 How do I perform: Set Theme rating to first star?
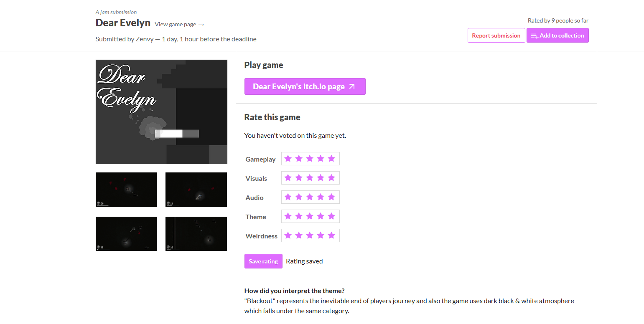coord(288,216)
